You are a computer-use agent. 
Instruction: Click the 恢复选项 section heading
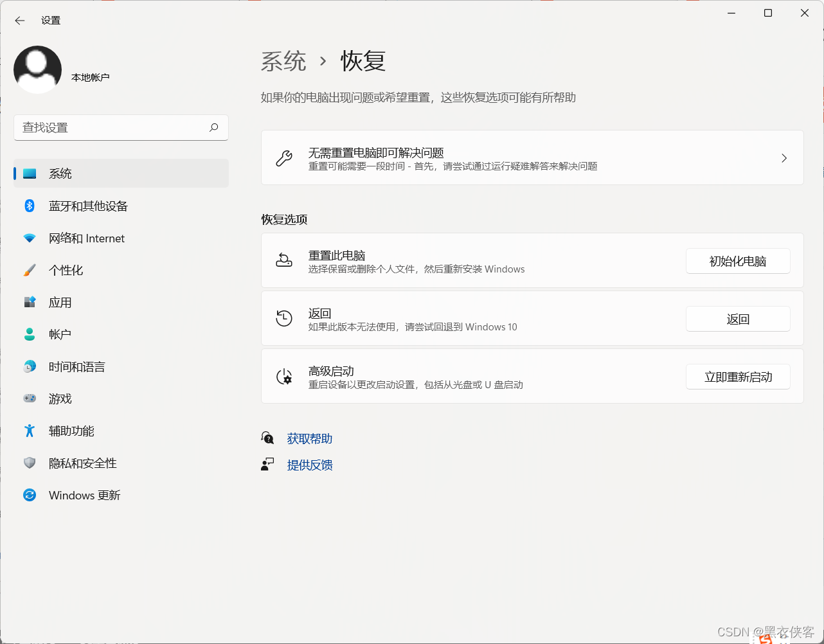click(284, 219)
